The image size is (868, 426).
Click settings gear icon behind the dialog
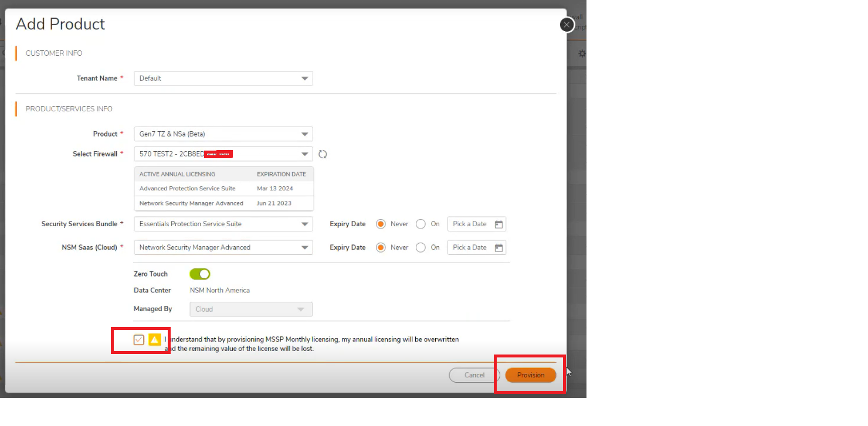(x=582, y=53)
